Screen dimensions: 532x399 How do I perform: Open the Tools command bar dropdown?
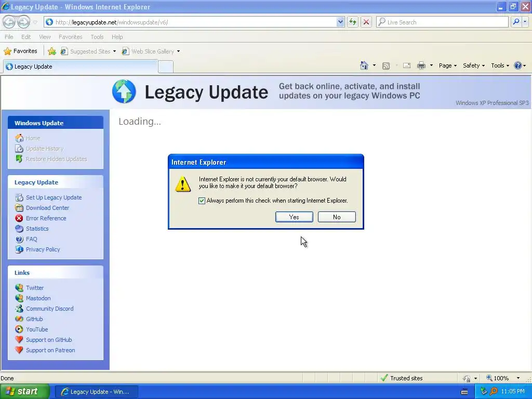500,65
